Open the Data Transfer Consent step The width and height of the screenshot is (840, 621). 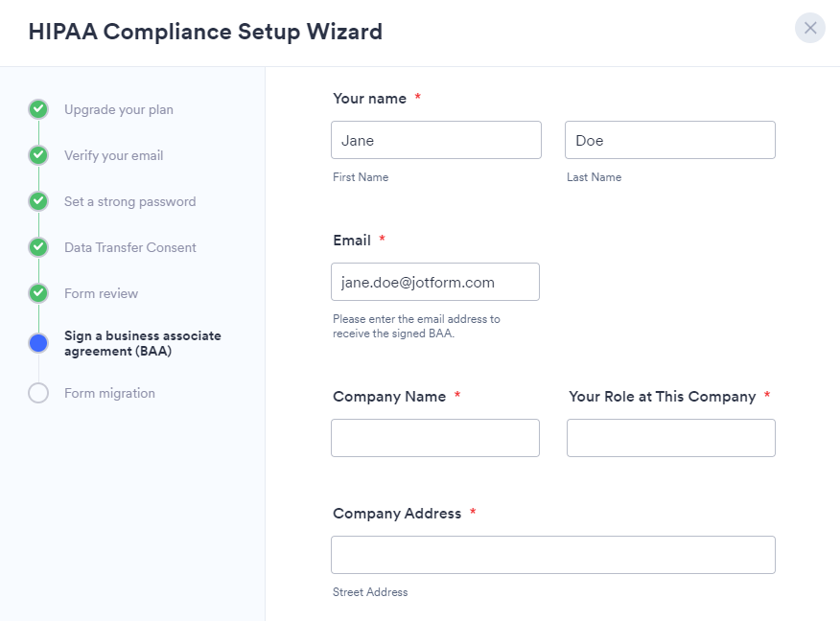(130, 247)
